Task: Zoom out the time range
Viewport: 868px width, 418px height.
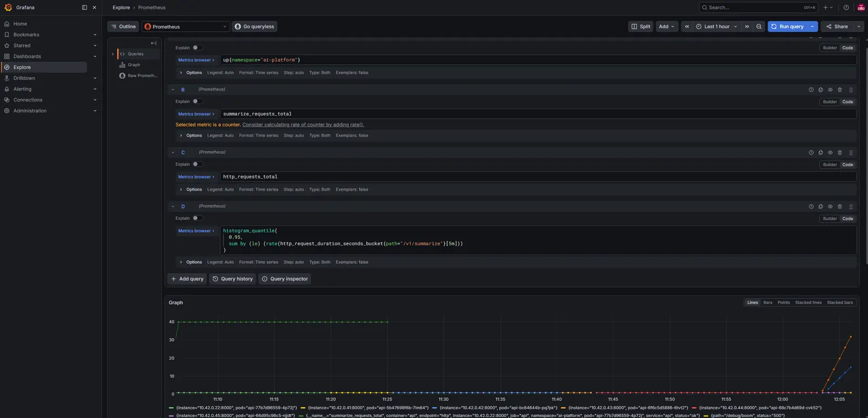Action: [x=759, y=27]
